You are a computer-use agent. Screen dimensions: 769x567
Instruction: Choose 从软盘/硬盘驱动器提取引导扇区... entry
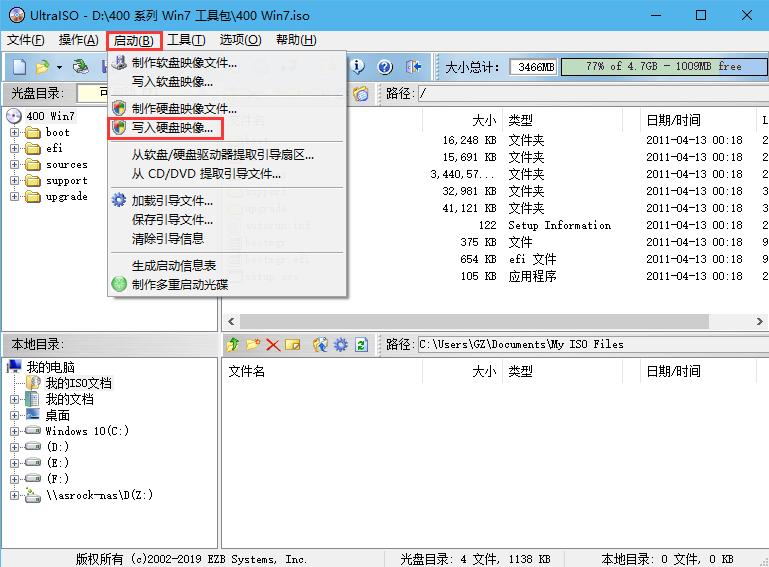pos(227,155)
